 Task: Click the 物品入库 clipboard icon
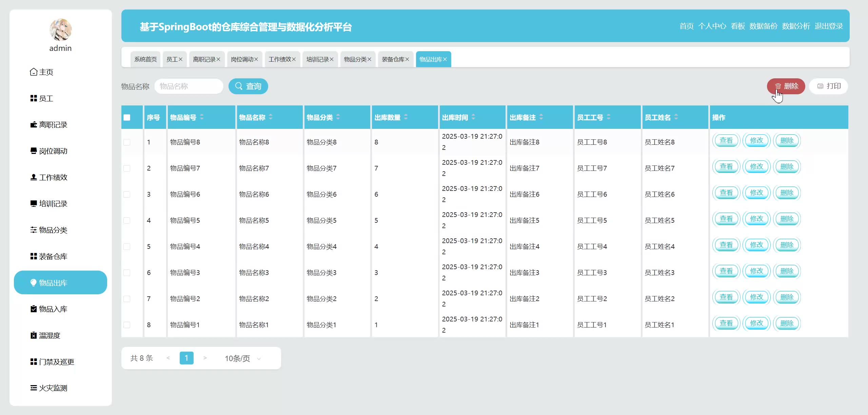point(34,309)
